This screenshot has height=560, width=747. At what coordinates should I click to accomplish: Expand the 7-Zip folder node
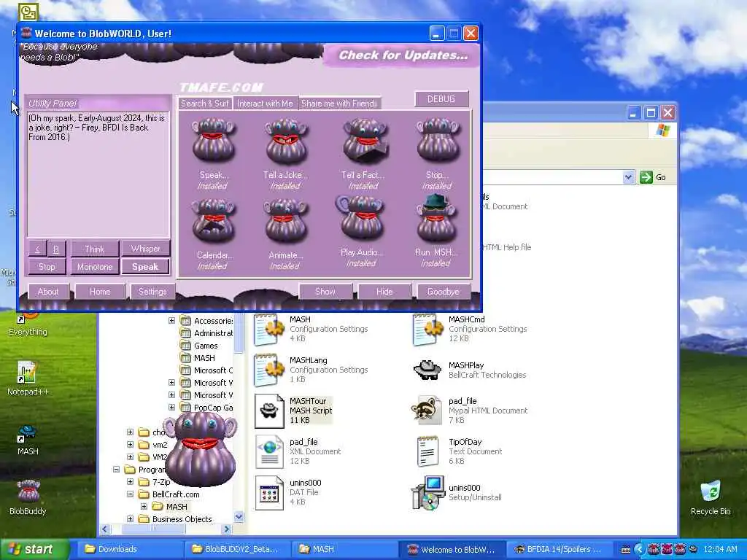pyautogui.click(x=130, y=482)
